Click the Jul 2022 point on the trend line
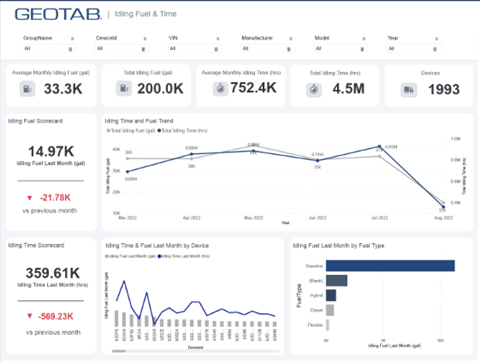The height and width of the screenshot is (363, 480). click(379, 146)
